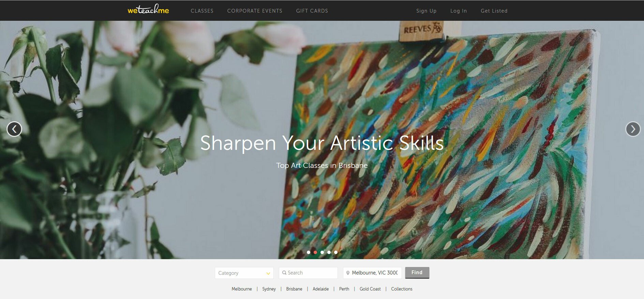This screenshot has width=644, height=299.
Task: Open the Sign Up link
Action: [x=426, y=11]
